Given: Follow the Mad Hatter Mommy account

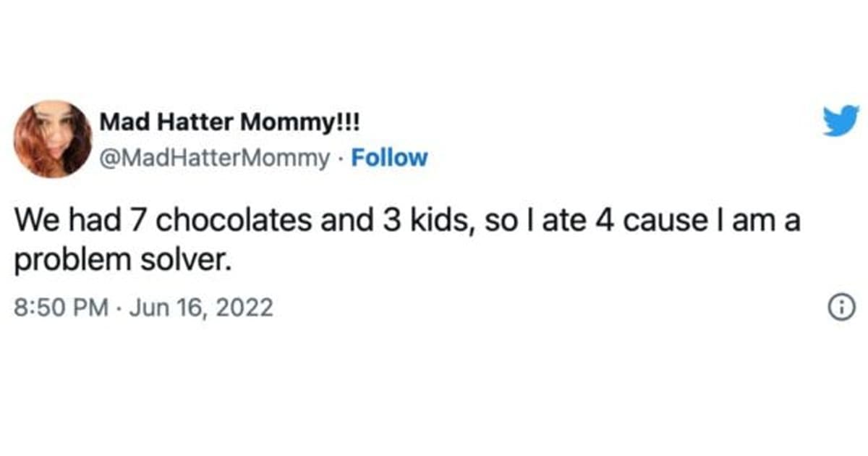Looking at the screenshot, I should coord(389,157).
